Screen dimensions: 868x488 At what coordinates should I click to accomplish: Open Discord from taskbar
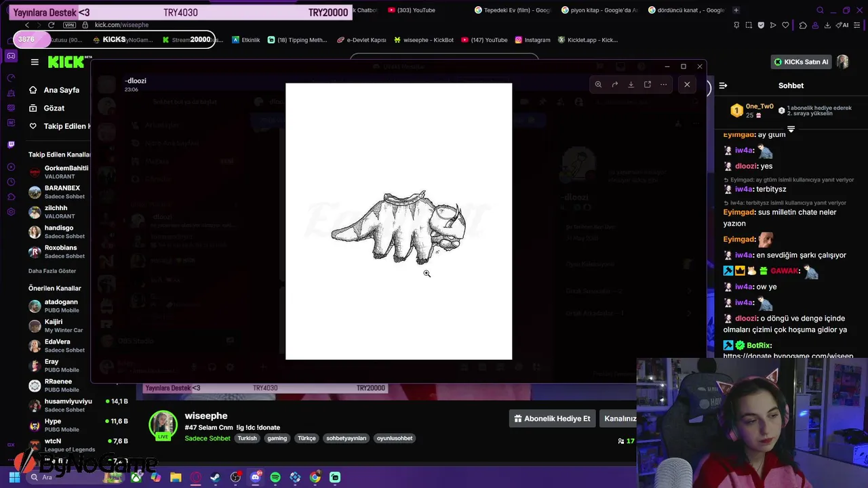(256, 477)
